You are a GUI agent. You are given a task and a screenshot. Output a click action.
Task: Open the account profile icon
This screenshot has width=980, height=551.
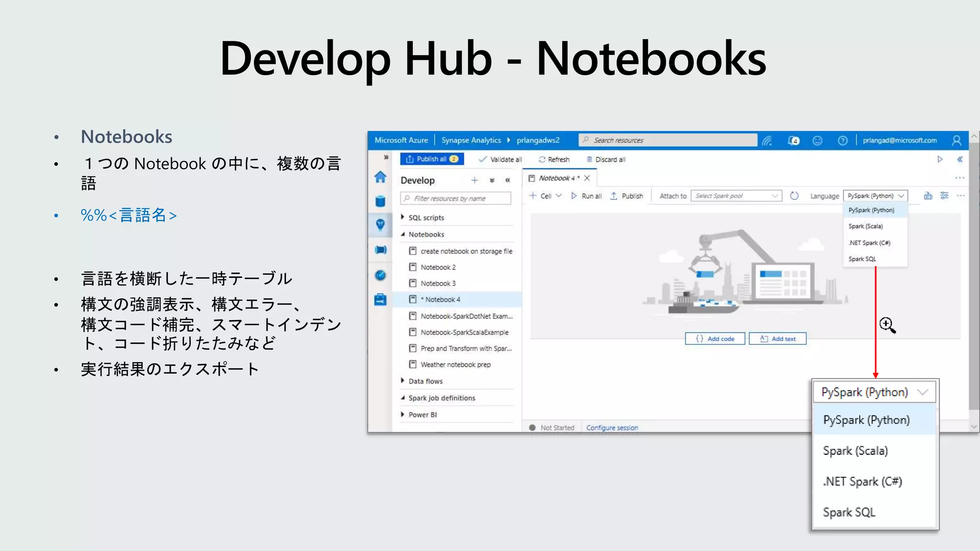[x=957, y=140]
